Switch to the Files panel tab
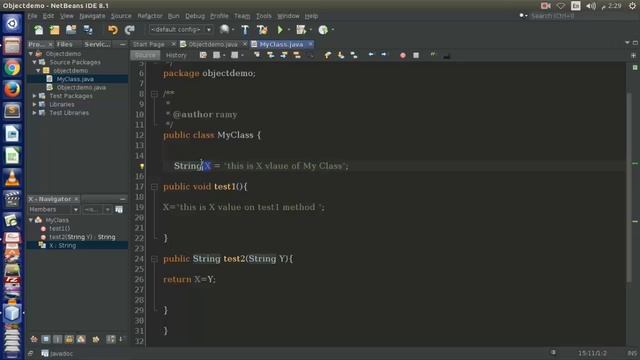 pyautogui.click(x=64, y=44)
